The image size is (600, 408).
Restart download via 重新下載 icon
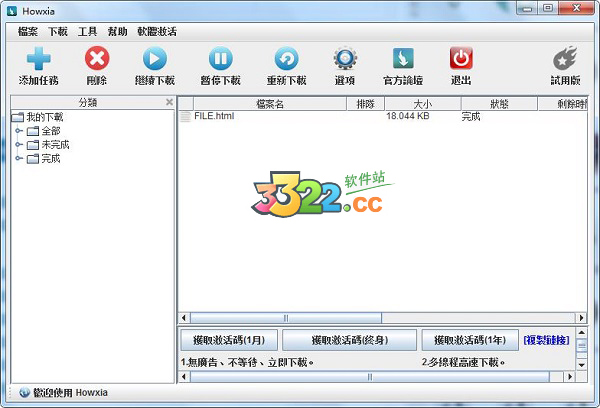tap(286, 59)
